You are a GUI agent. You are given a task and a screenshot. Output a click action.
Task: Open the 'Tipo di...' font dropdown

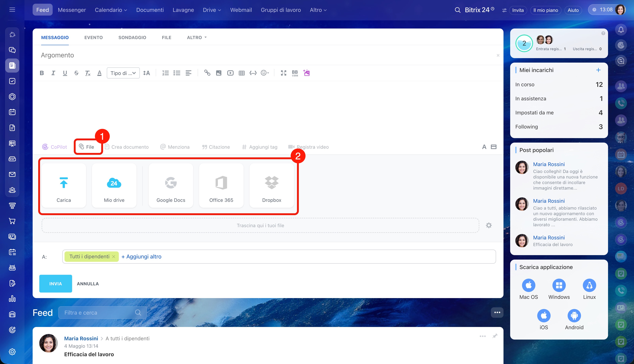[x=123, y=73]
